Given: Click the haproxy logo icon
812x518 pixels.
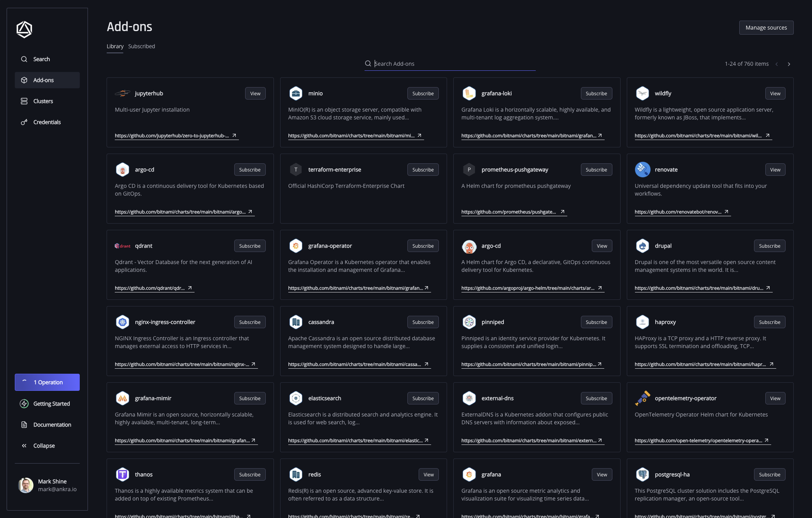Looking at the screenshot, I should [x=642, y=322].
